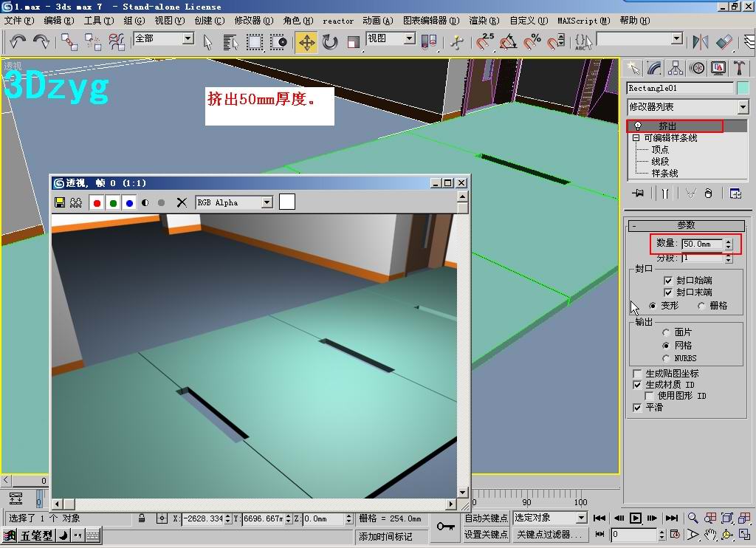Screen dimensions: 756x548
Task: Open the Hierarchy command panel tab
Action: click(x=676, y=68)
